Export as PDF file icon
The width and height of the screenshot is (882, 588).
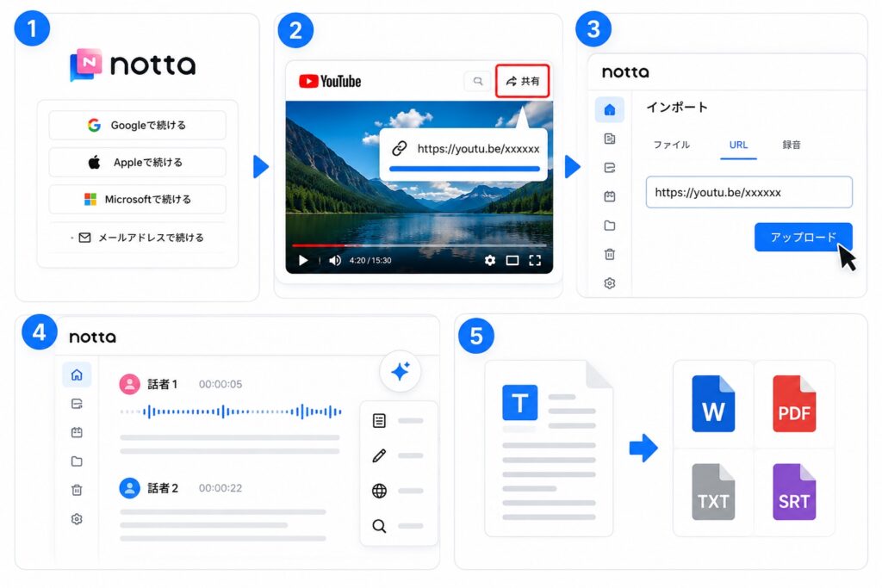coord(794,404)
